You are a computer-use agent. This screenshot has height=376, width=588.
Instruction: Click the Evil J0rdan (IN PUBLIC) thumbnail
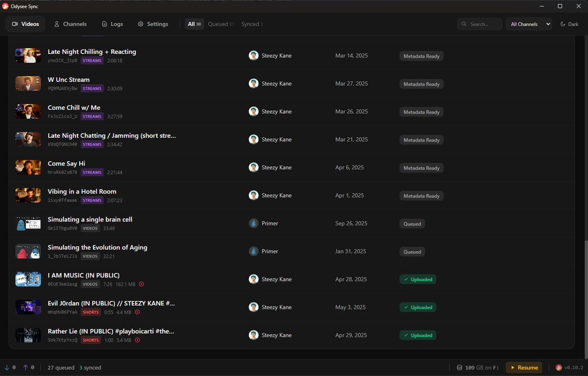[x=28, y=307]
